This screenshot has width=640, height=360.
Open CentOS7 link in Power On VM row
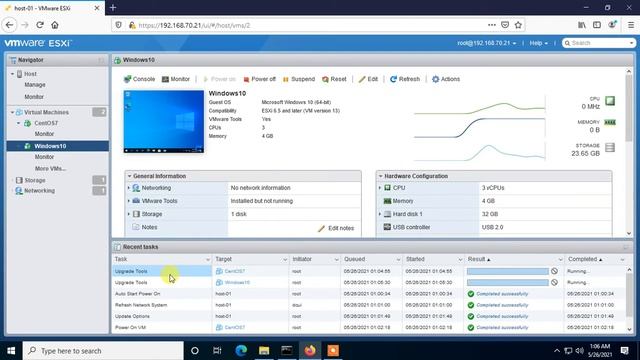click(x=234, y=327)
